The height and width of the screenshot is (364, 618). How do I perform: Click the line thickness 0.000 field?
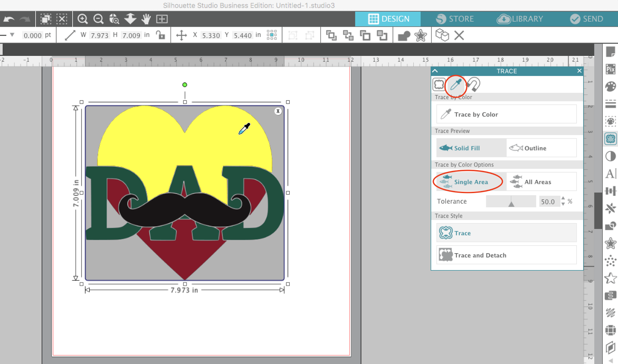[x=32, y=36]
